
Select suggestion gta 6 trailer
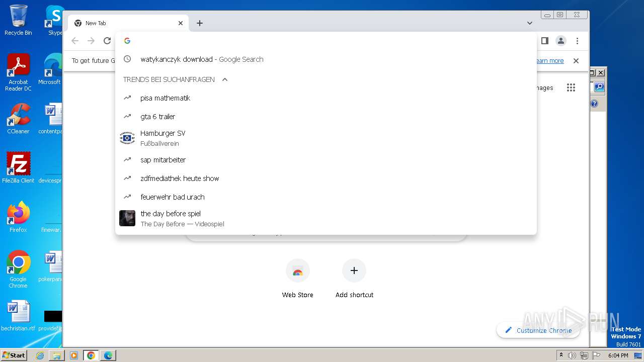pyautogui.click(x=326, y=117)
